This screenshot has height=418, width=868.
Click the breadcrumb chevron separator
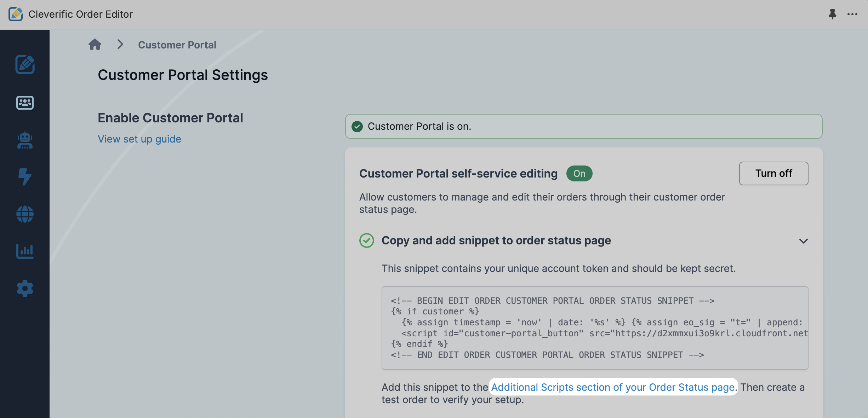click(x=120, y=45)
